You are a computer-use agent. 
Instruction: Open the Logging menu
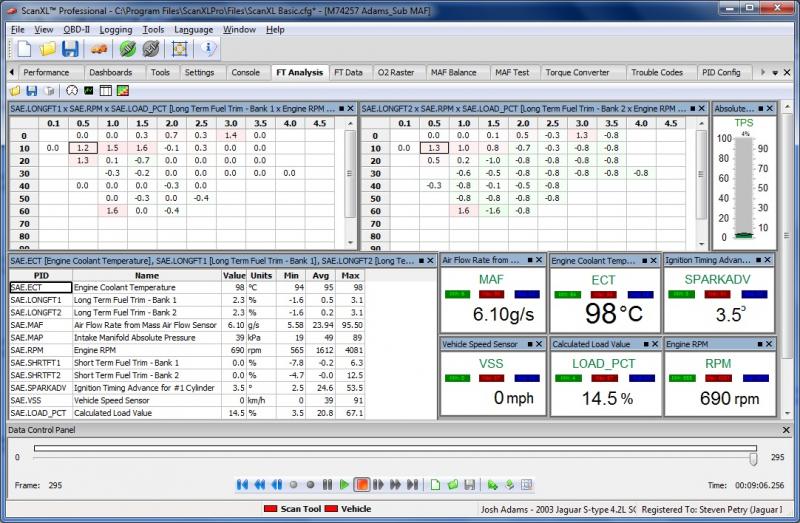tap(116, 30)
